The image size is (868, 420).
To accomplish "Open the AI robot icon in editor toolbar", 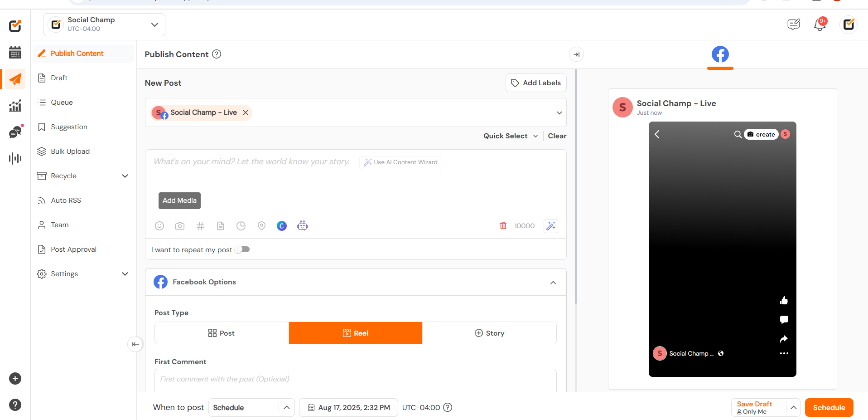I will click(302, 225).
